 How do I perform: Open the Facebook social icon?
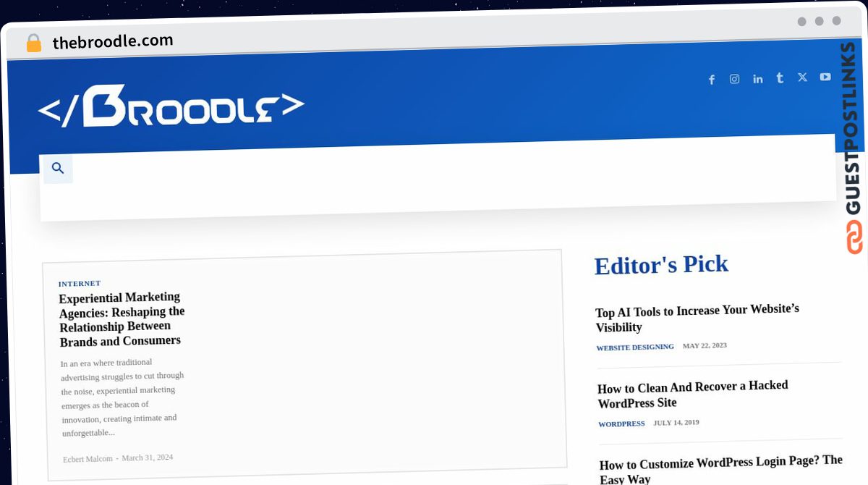pos(712,80)
